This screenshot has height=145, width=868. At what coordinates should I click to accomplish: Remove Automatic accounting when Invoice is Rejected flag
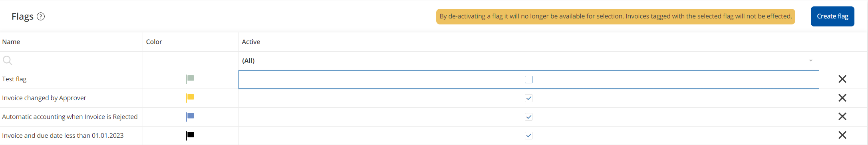point(842,117)
